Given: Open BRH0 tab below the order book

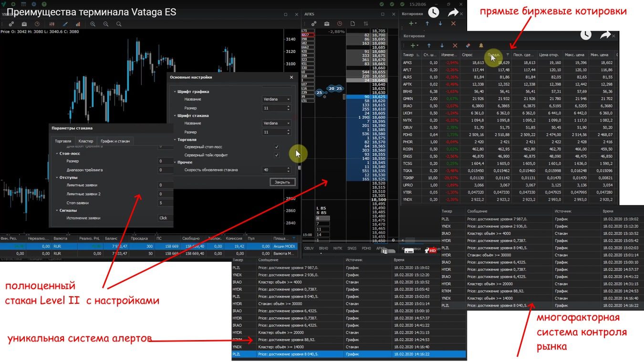Looking at the screenshot, I should tap(323, 248).
